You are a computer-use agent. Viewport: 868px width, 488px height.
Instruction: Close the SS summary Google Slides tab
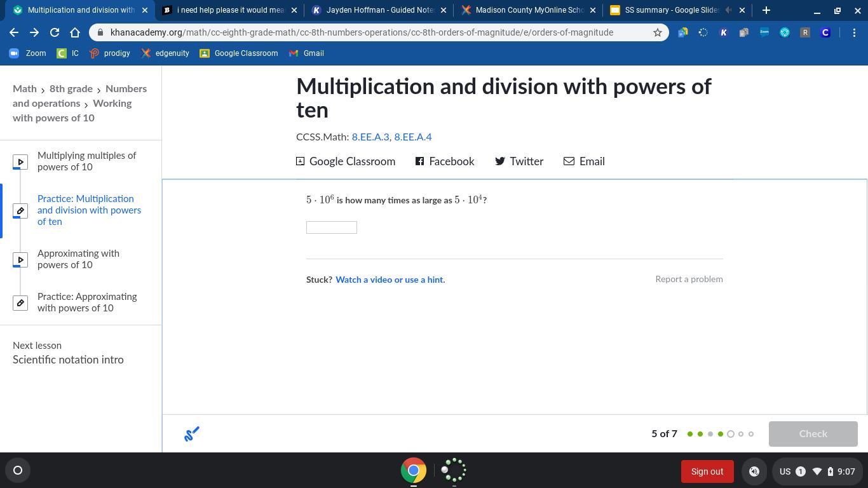[x=742, y=10]
